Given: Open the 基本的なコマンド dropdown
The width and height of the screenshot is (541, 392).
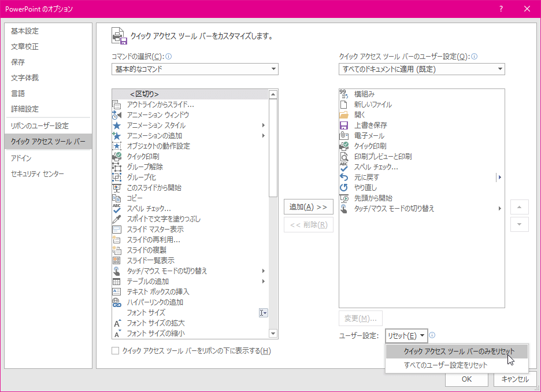Looking at the screenshot, I should [x=195, y=69].
